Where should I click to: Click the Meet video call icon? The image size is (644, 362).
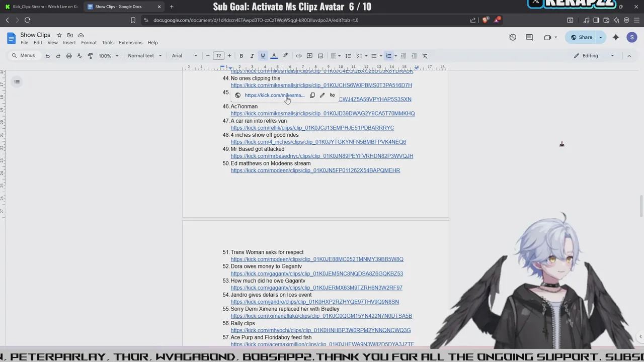coord(547,37)
